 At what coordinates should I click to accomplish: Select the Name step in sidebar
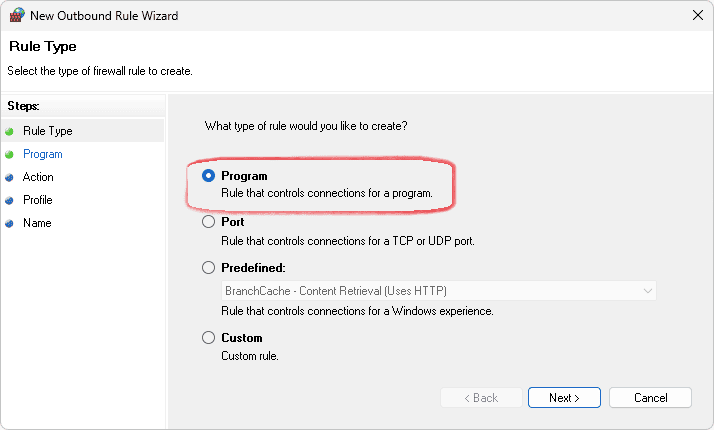37,223
